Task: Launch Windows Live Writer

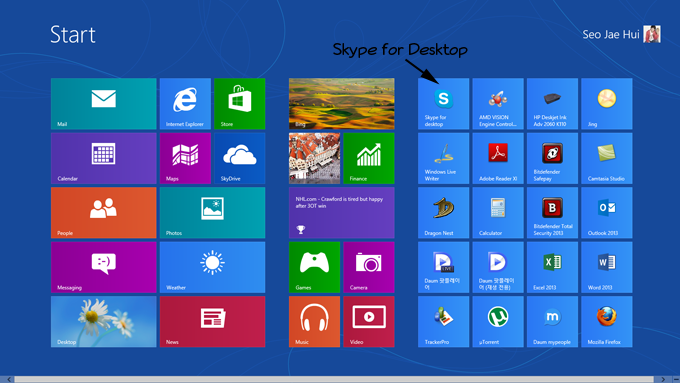Action: (x=444, y=158)
